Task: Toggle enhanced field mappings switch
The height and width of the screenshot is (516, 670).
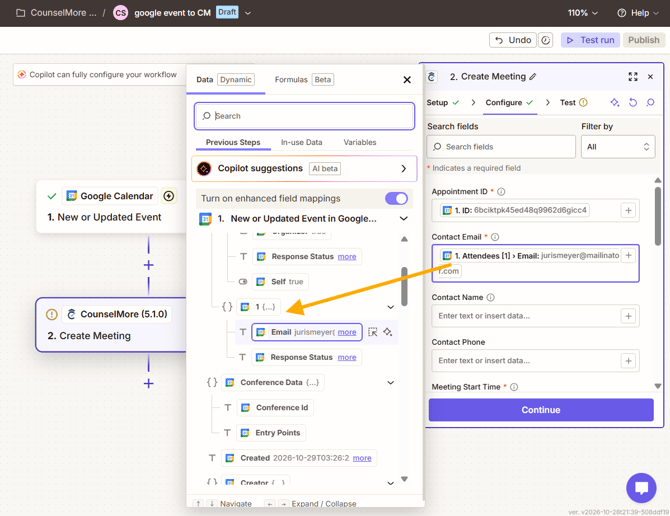Action: click(396, 198)
